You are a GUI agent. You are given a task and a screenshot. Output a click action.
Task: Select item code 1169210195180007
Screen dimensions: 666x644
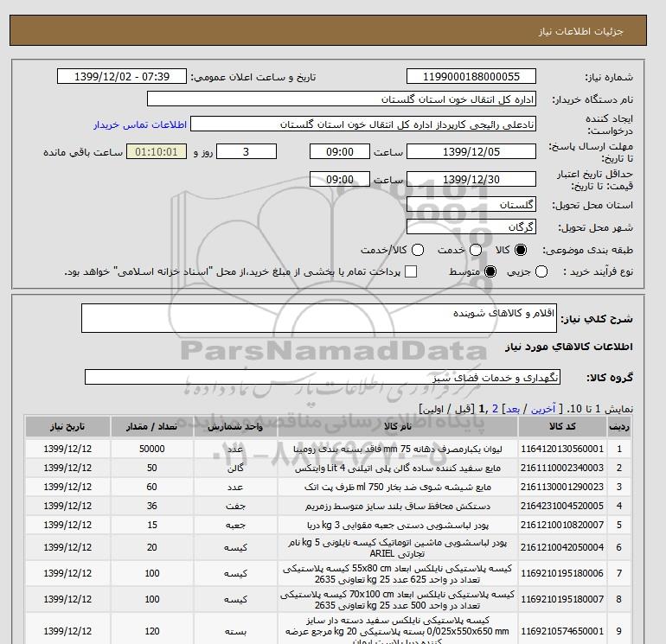(562, 599)
